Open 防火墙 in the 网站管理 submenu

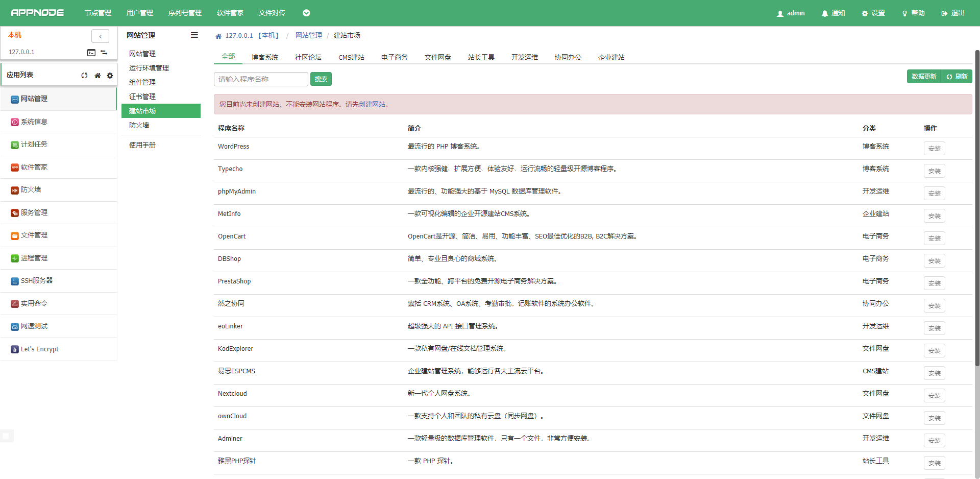[139, 125]
